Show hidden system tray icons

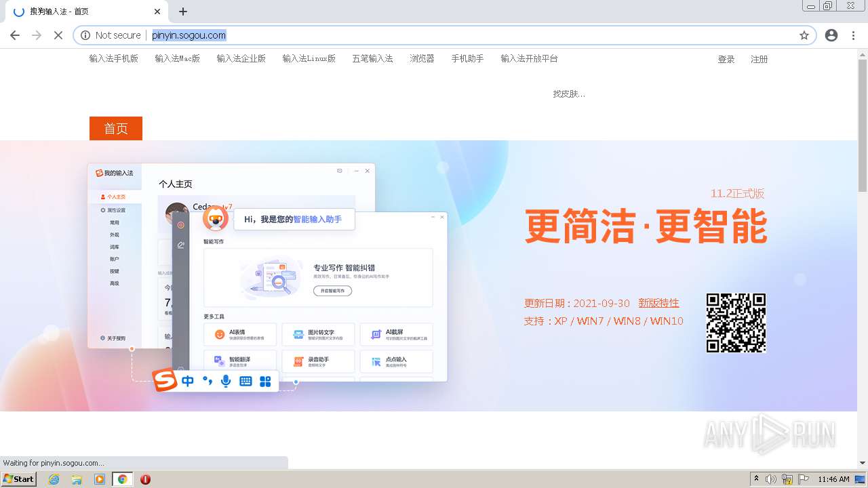point(756,479)
